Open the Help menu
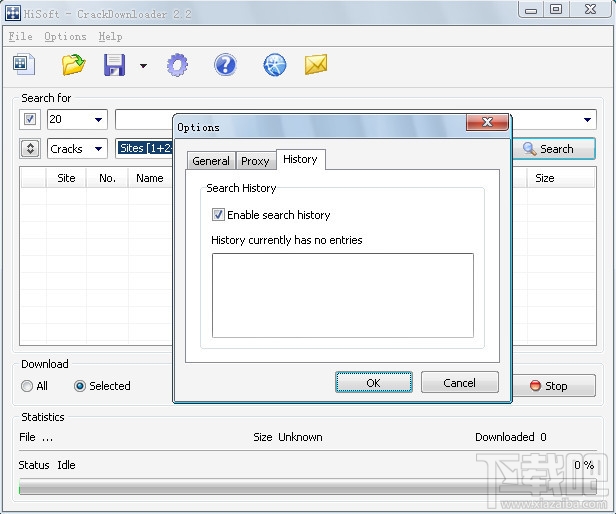The image size is (616, 514). [110, 37]
